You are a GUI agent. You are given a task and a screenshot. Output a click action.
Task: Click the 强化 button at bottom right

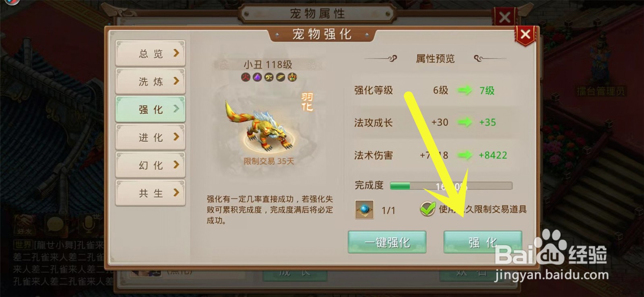pos(483,242)
